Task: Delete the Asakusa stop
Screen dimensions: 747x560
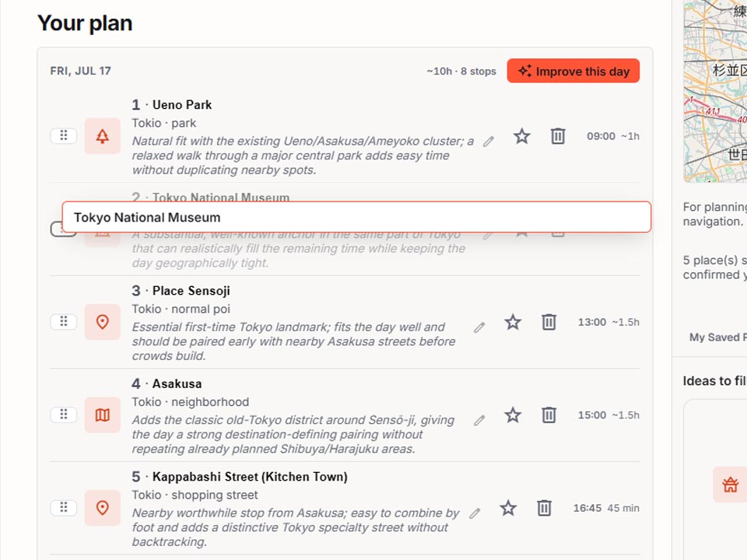Action: pyautogui.click(x=549, y=415)
